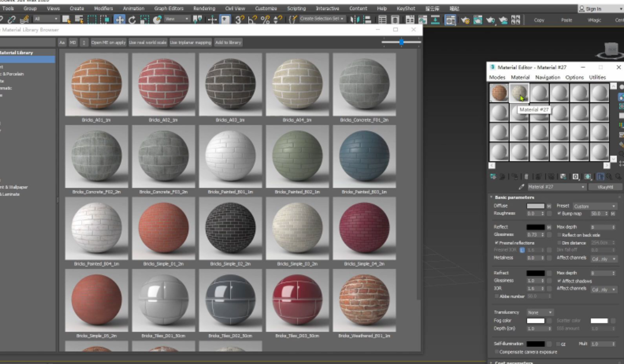The width and height of the screenshot is (624, 364).
Task: Click the Use real world scale button
Action: coord(148,42)
